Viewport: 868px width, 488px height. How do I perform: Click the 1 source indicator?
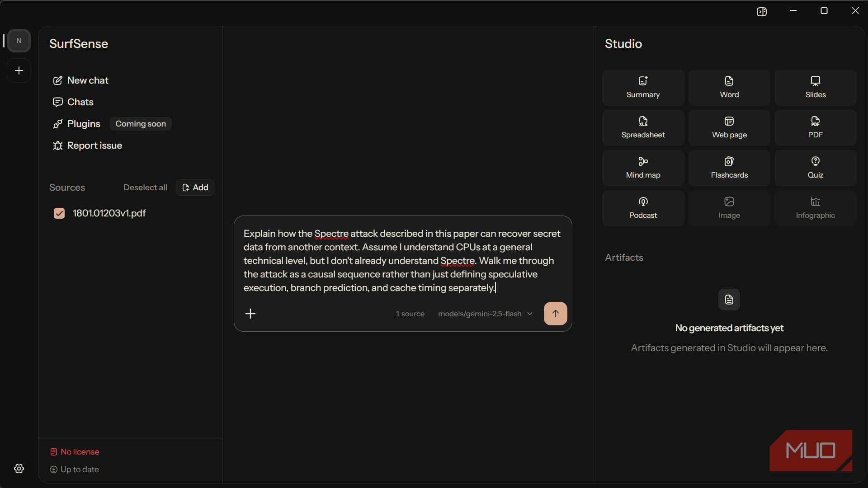[410, 314]
